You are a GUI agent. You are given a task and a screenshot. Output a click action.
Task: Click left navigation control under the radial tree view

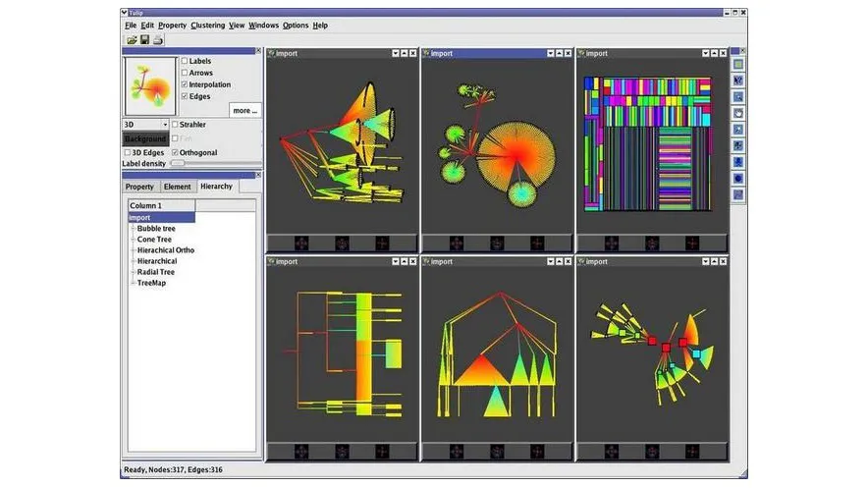(611, 452)
